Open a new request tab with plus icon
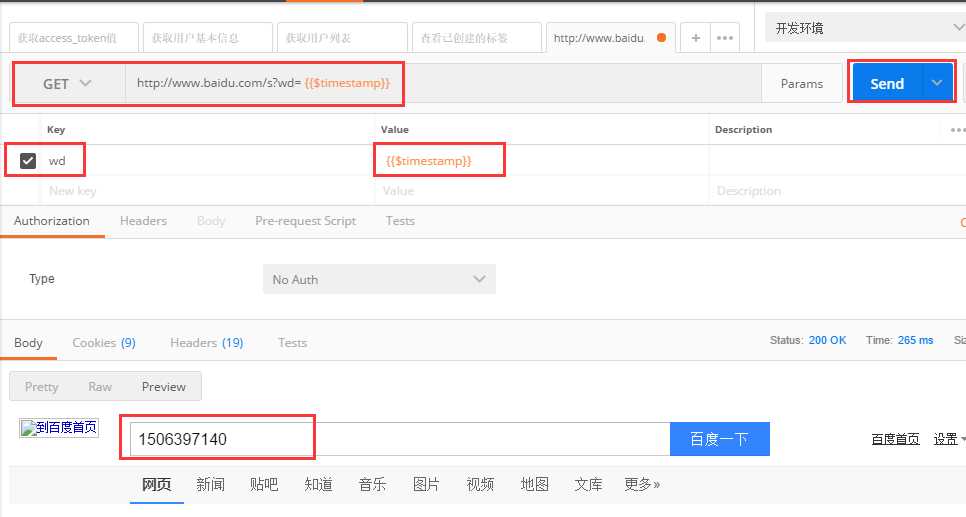This screenshot has height=517, width=966. pyautogui.click(x=696, y=38)
